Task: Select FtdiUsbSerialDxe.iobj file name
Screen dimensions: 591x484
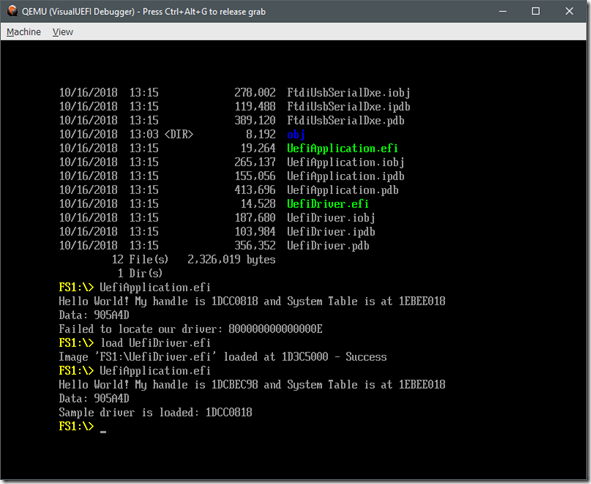Action: (x=348, y=93)
